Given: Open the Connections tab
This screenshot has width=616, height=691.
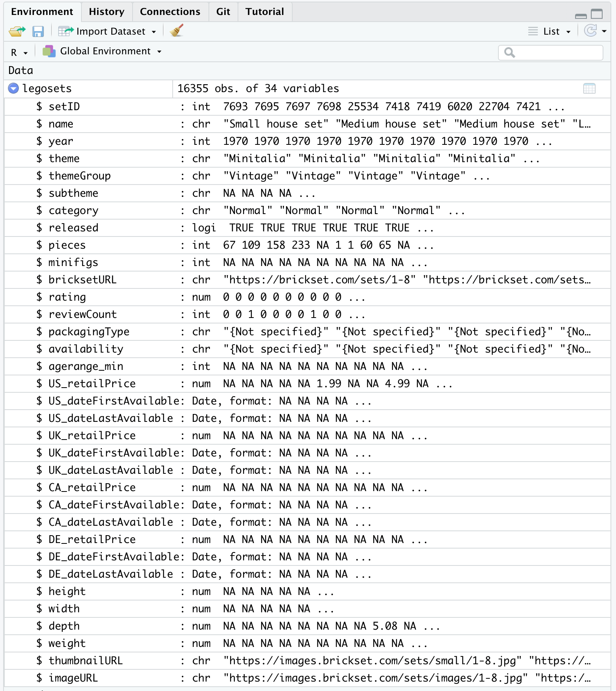Looking at the screenshot, I should (170, 12).
